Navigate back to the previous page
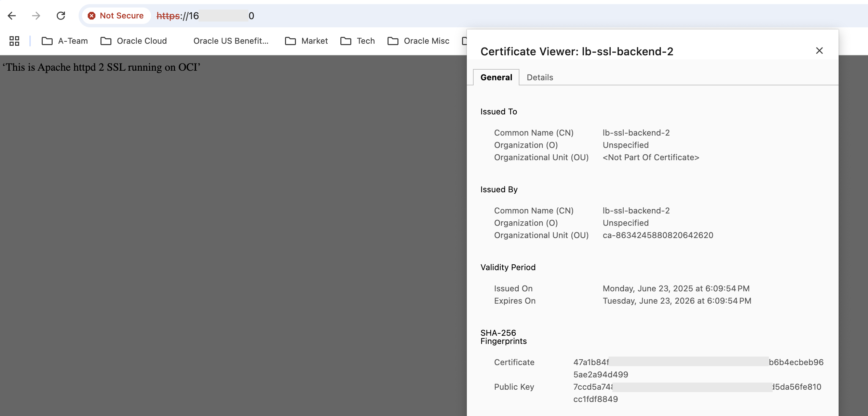This screenshot has height=416, width=868. click(x=12, y=16)
